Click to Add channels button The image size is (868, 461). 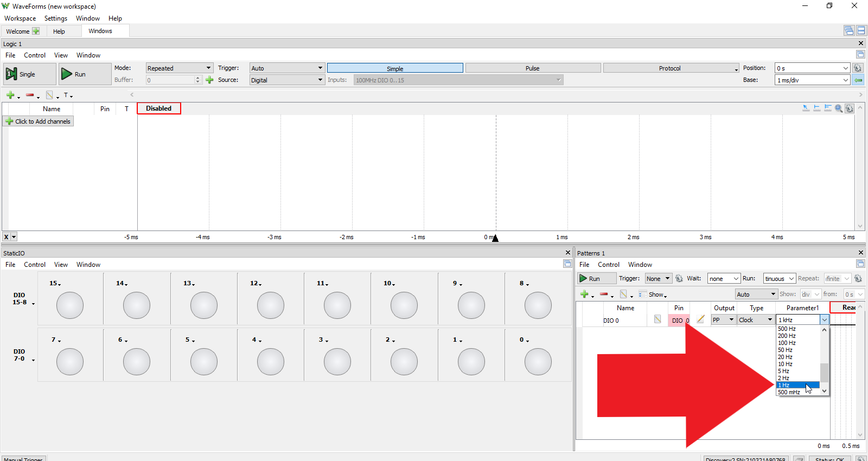tap(38, 121)
